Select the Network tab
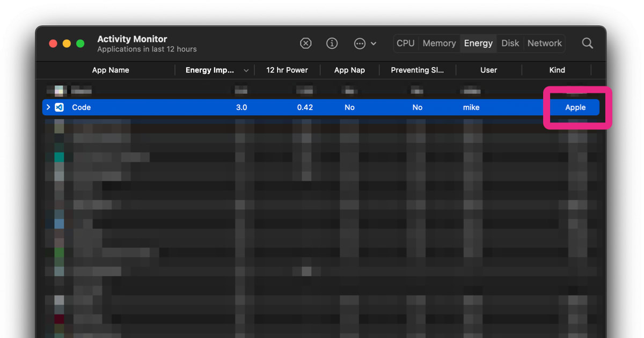This screenshot has width=644, height=338. [544, 43]
